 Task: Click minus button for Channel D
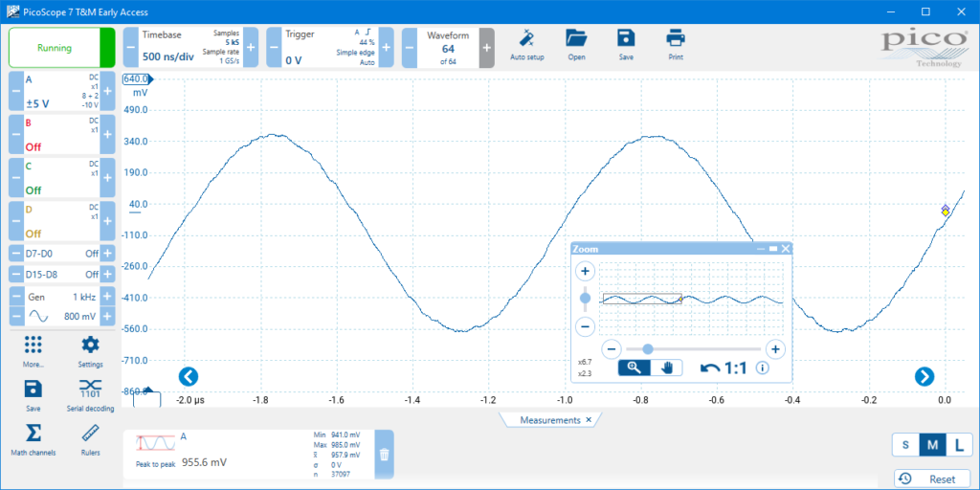(x=16, y=221)
